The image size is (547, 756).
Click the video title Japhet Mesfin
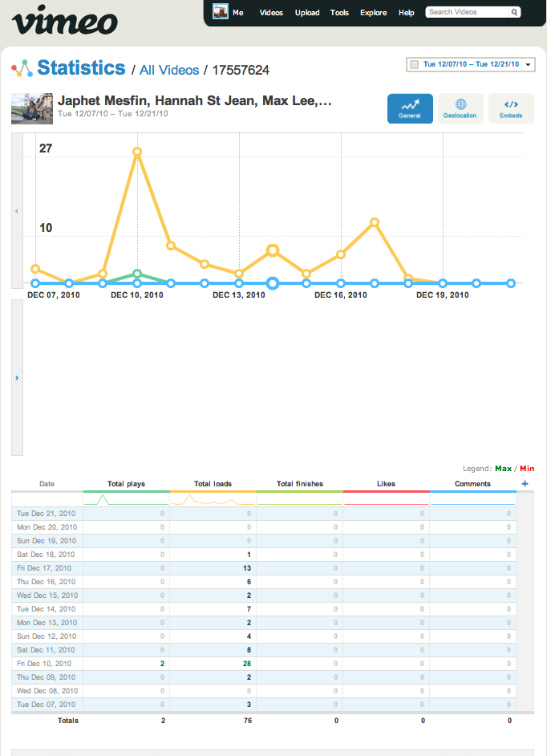pyautogui.click(x=194, y=101)
